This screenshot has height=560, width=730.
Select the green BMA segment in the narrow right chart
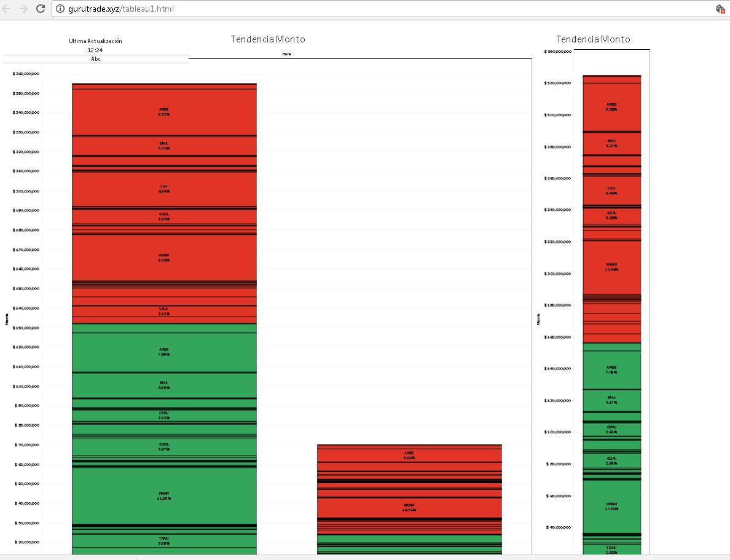pos(612,401)
